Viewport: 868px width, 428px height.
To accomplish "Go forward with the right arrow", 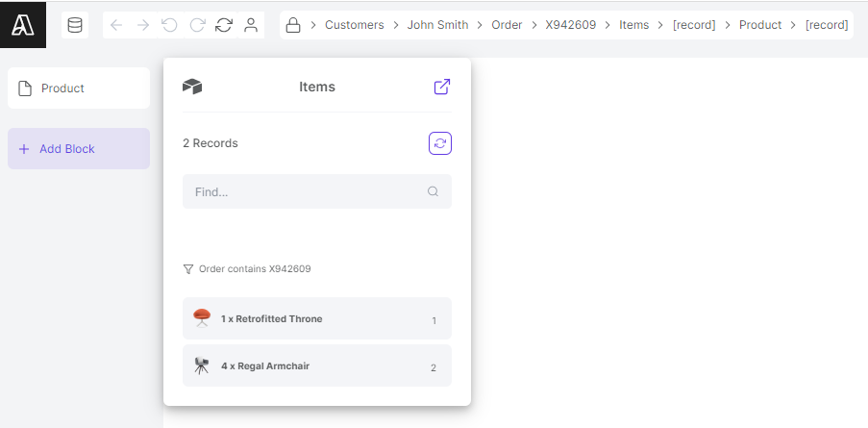I will [x=143, y=25].
